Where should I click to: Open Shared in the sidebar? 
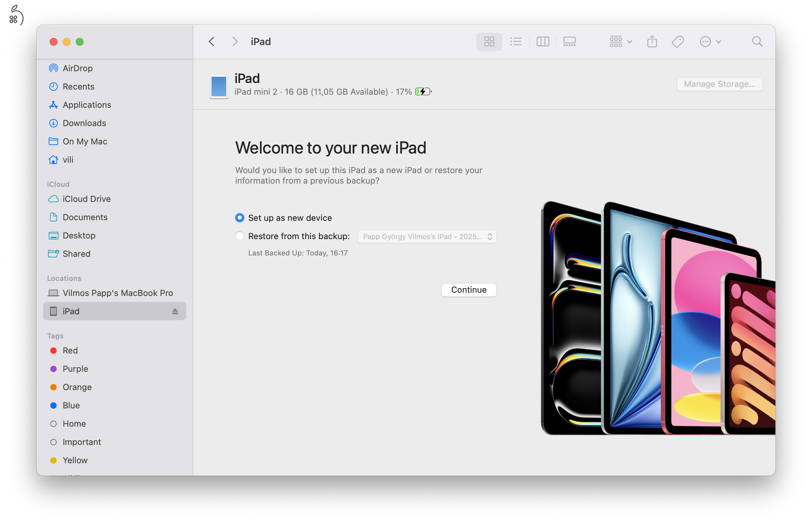click(x=115, y=254)
